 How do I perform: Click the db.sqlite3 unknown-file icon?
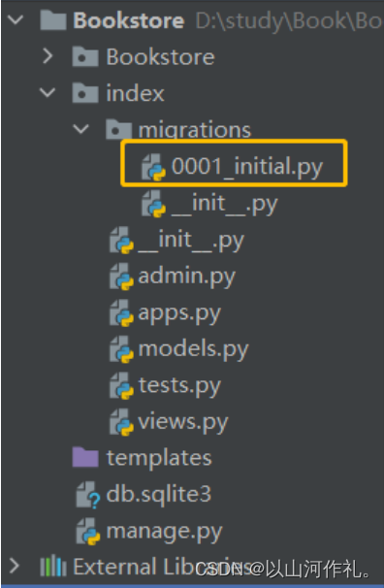88,495
